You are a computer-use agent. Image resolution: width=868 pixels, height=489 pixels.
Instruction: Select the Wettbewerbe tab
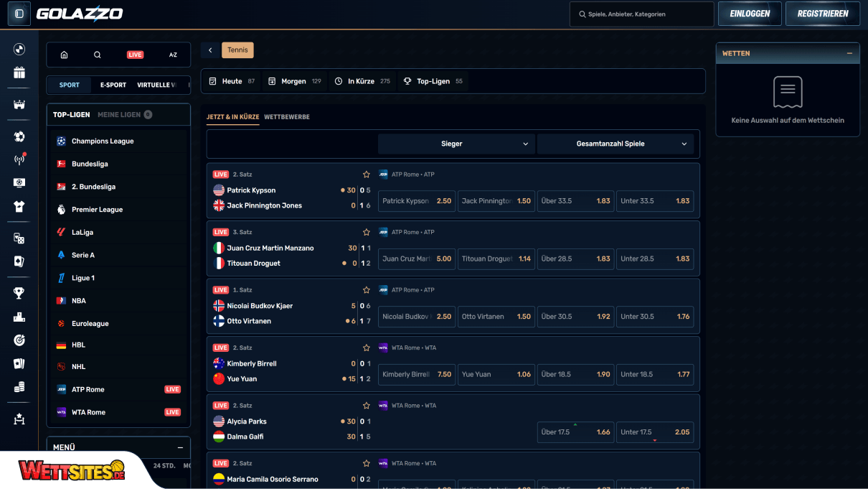point(287,116)
